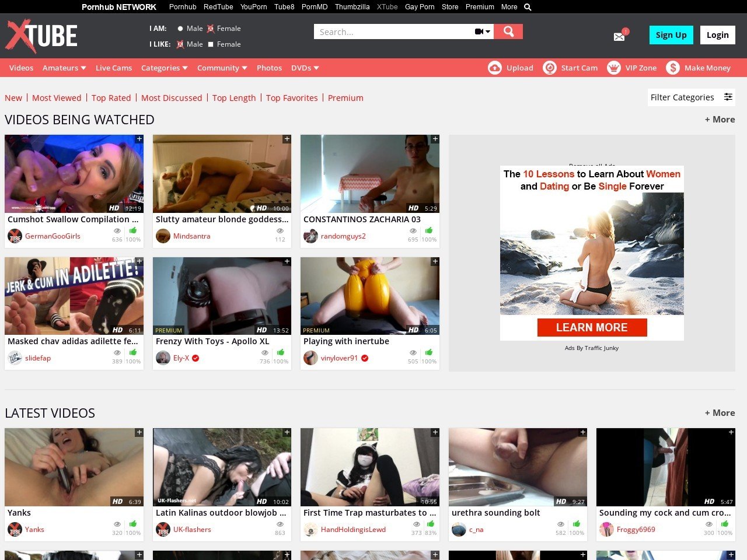The image size is (747, 560).
Task: Toggle Female checkbox in I LIKE row
Action: click(x=211, y=44)
